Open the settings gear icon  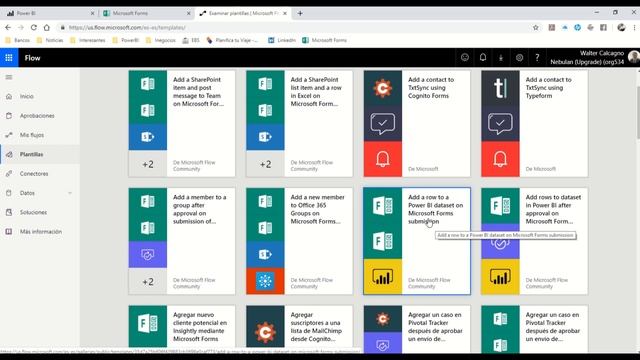point(519,58)
